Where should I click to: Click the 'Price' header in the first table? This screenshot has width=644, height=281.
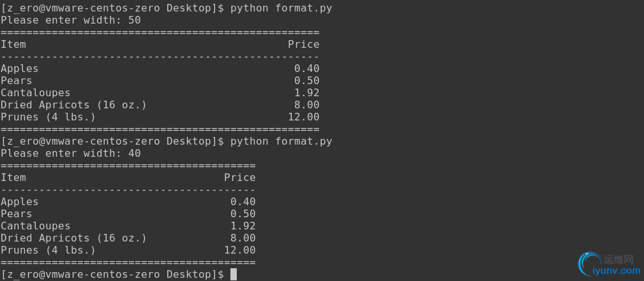point(304,45)
